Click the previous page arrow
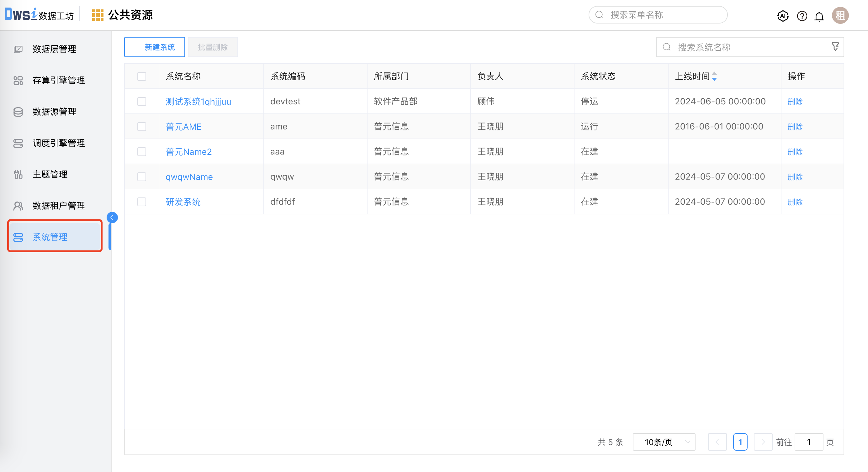This screenshot has width=868, height=472. (717, 442)
